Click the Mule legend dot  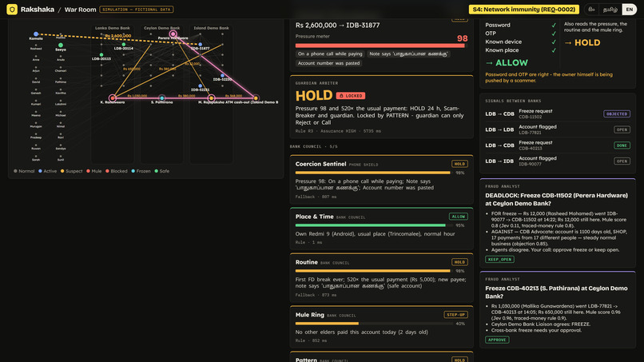tap(88, 171)
